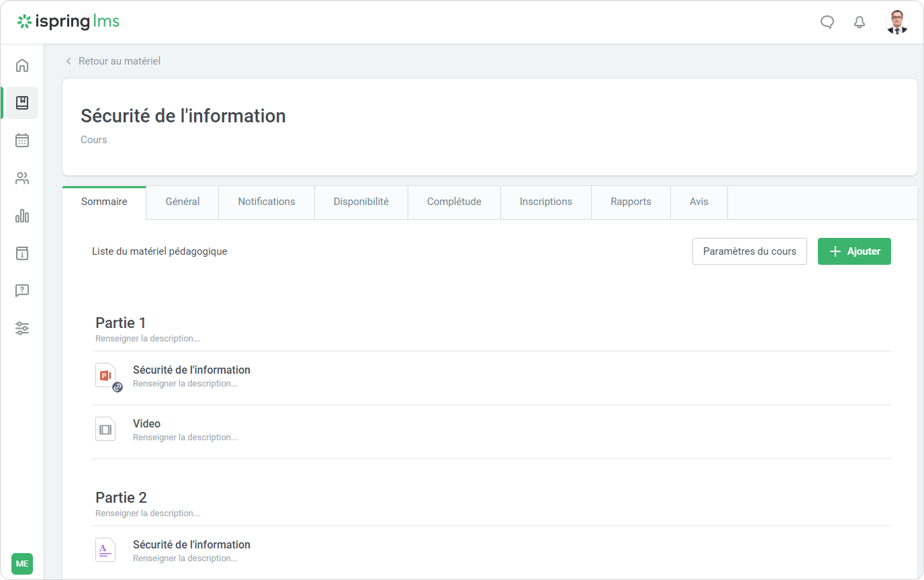
Task: Switch to the Notifications tab
Action: [267, 202]
